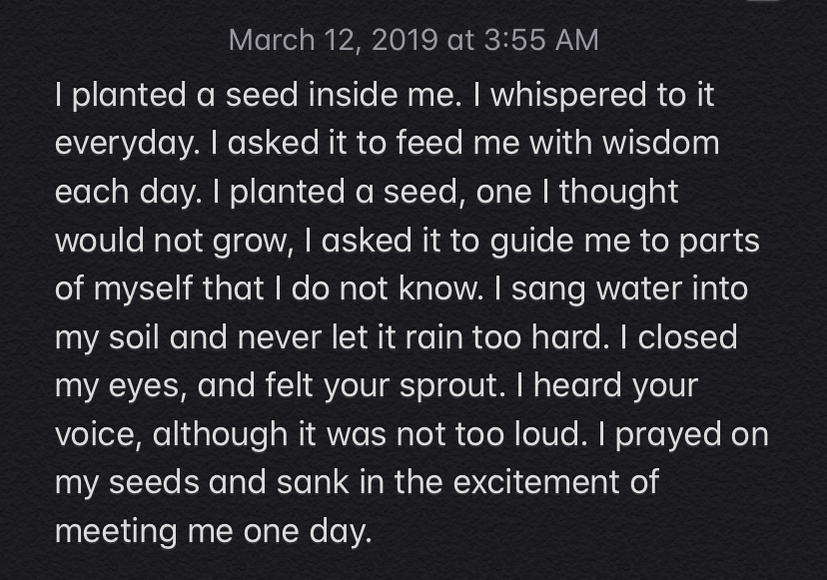Click the word 'meeting' on last line
827x580 pixels.
point(116,533)
